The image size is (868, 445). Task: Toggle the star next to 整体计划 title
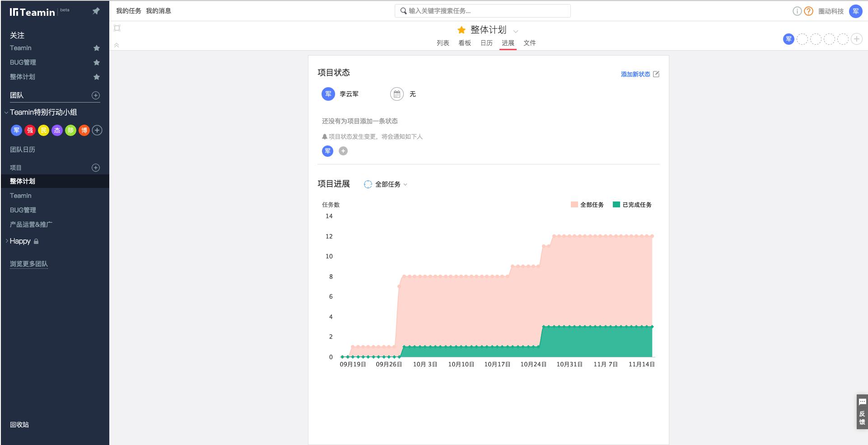coord(461,30)
